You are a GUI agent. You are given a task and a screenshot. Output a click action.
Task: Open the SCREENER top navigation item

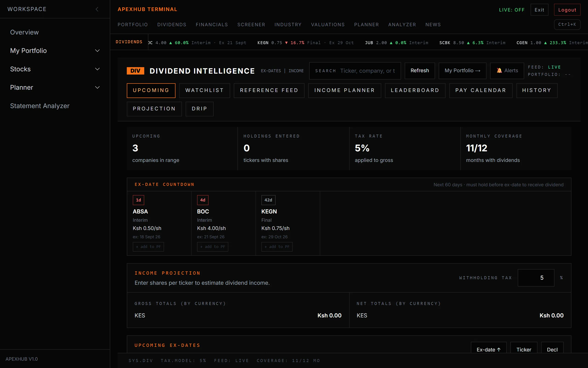[251, 25]
